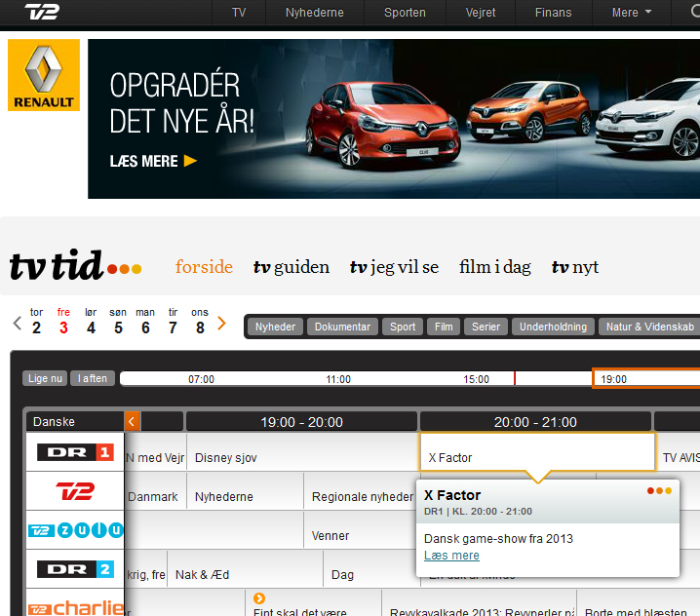
Task: Select the DR1 channel logo
Action: (75, 452)
